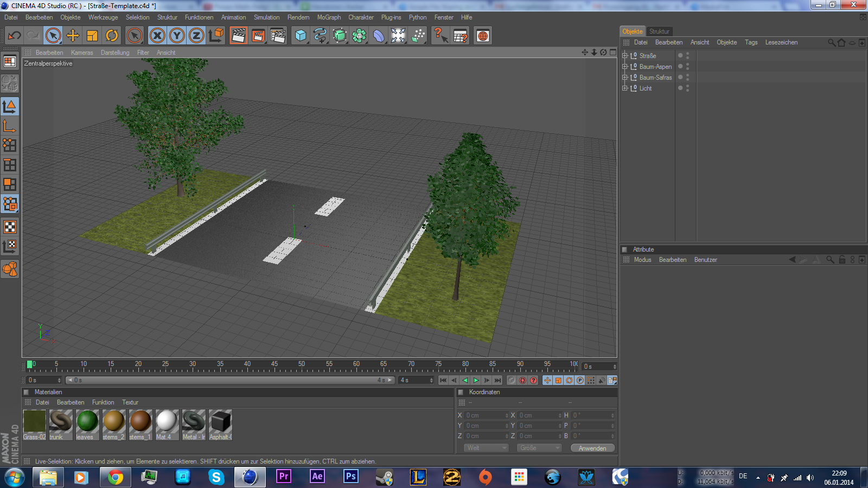Click the Cube primitive icon
Viewport: 868px width, 488px height.
click(x=301, y=35)
